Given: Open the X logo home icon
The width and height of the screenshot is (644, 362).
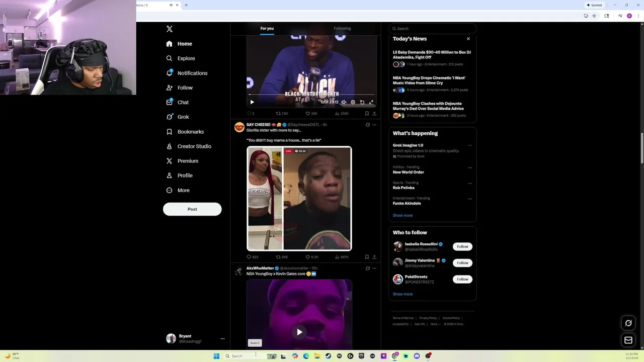Looking at the screenshot, I should (170, 29).
